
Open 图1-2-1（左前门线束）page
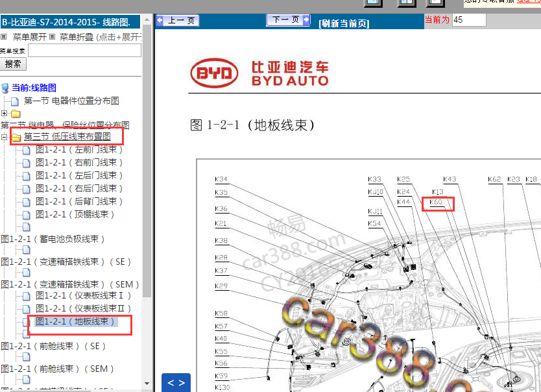tap(79, 149)
